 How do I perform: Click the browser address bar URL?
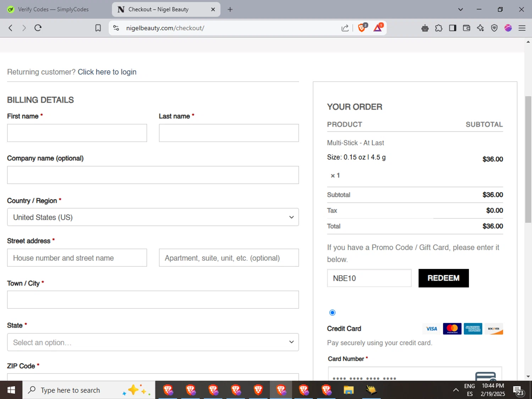tap(165, 28)
